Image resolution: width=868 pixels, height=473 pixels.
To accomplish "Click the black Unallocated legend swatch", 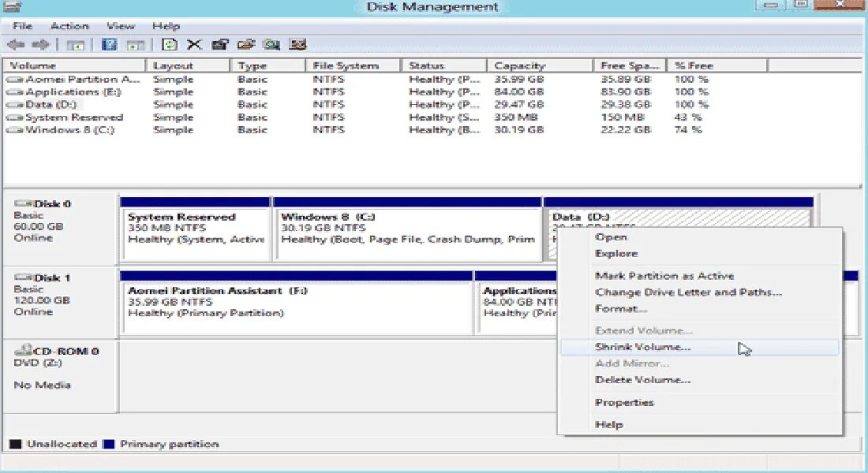I will point(16,444).
